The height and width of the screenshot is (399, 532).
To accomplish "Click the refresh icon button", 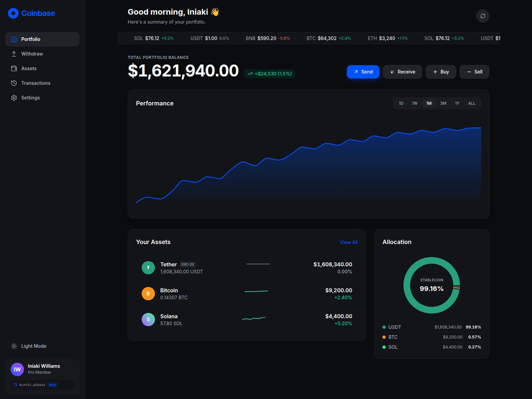I will tap(483, 16).
